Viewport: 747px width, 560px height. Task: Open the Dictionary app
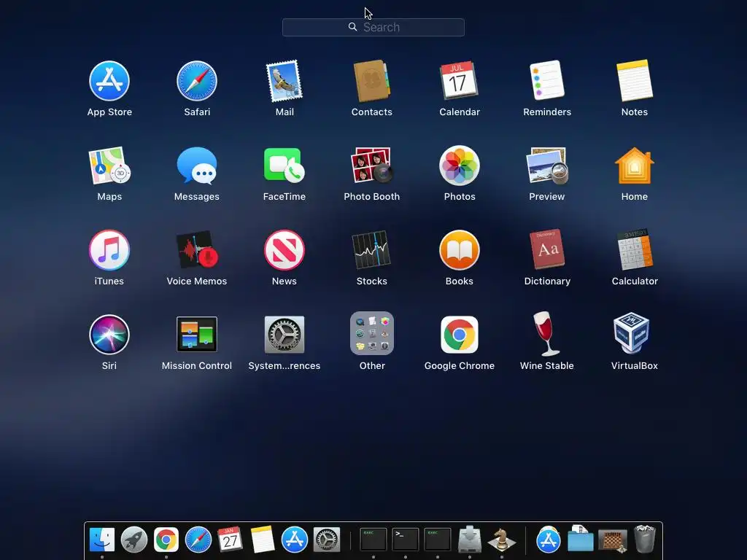tap(547, 249)
